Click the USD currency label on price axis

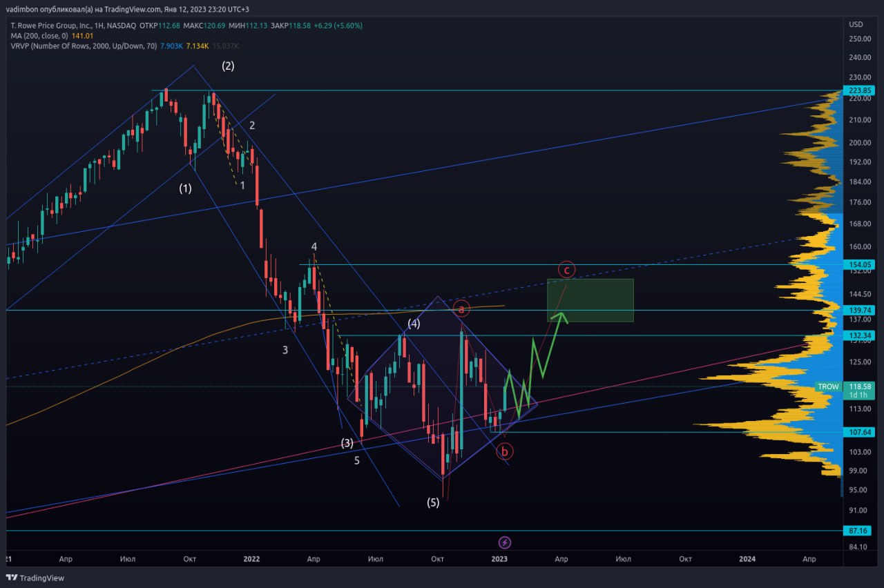point(856,24)
